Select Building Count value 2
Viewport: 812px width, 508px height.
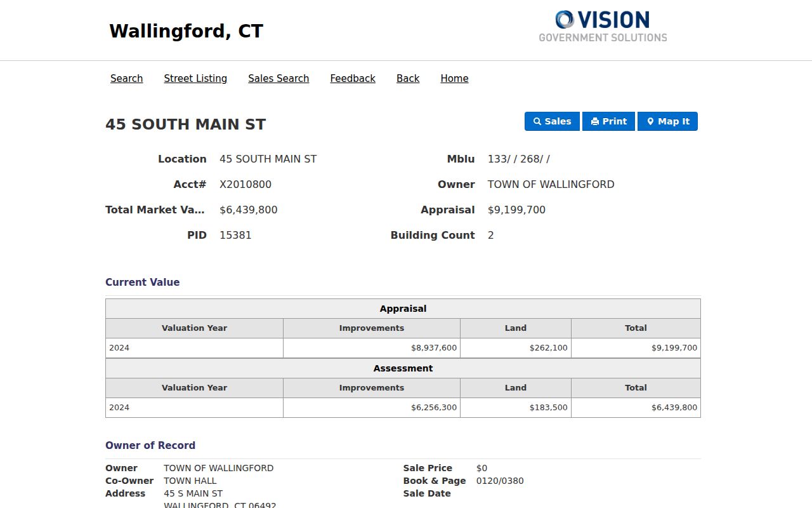click(x=491, y=235)
